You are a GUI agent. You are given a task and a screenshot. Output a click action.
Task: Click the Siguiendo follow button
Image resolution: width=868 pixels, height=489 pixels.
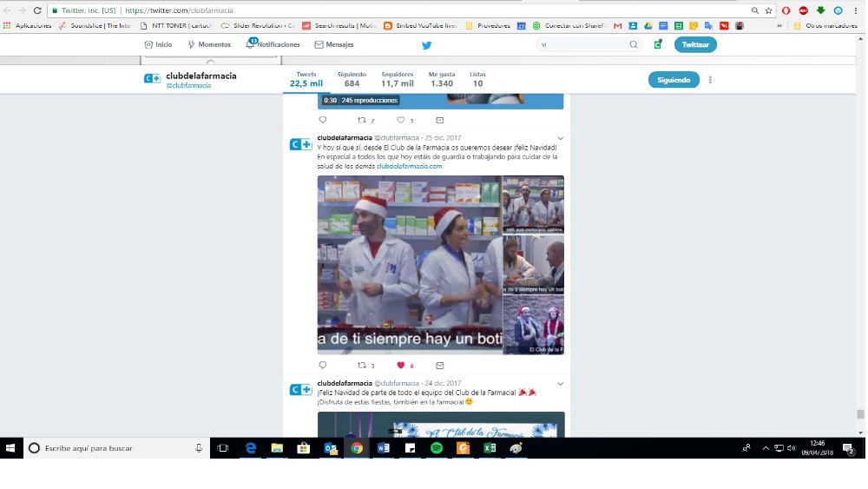point(674,80)
